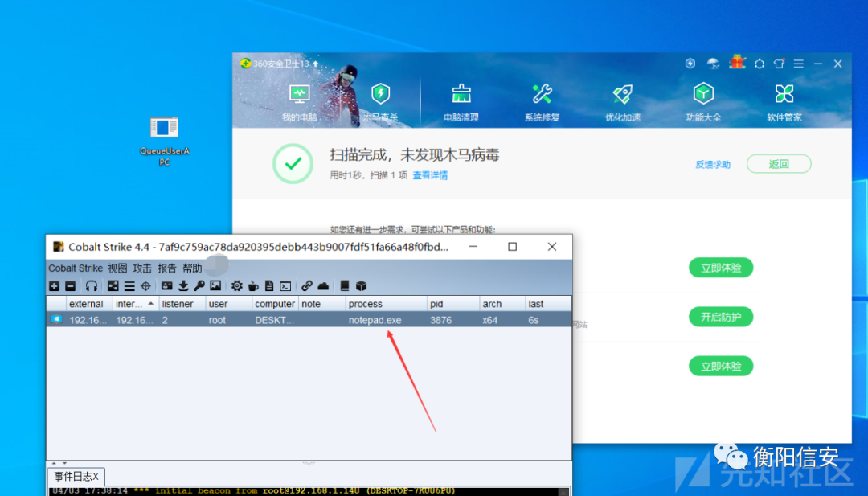Open 软件管家 software manager in 360
This screenshot has width=868, height=496.
[784, 103]
